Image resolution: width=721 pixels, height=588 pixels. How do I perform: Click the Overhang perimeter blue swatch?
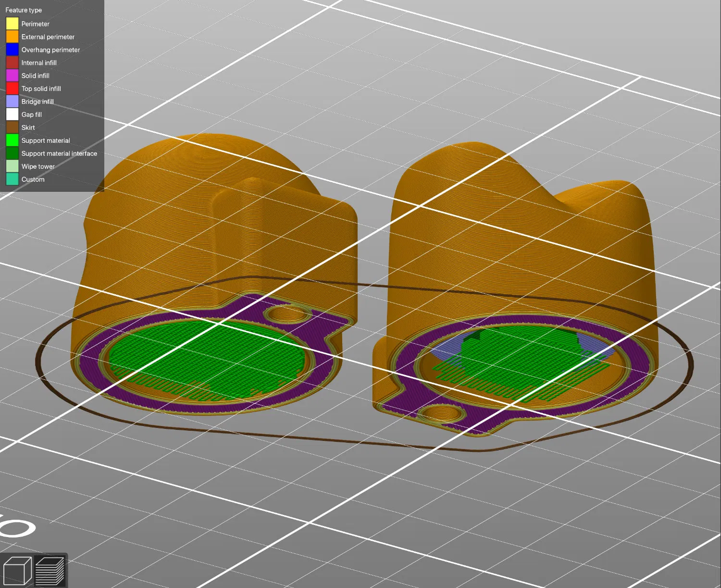[12, 50]
